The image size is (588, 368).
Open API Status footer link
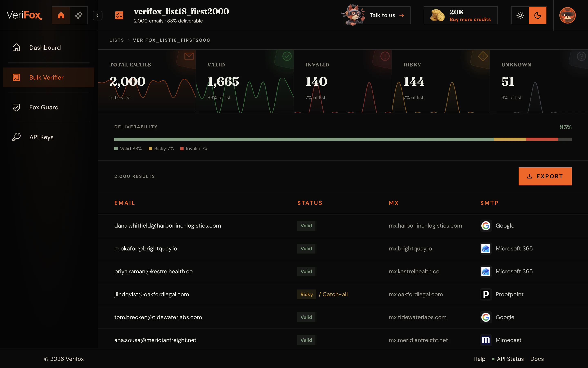tap(508, 359)
